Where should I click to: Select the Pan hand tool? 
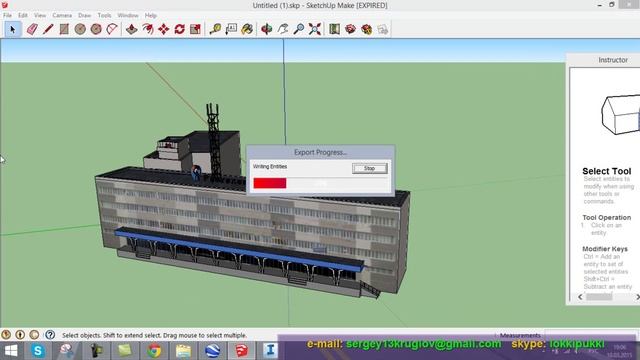(283, 29)
